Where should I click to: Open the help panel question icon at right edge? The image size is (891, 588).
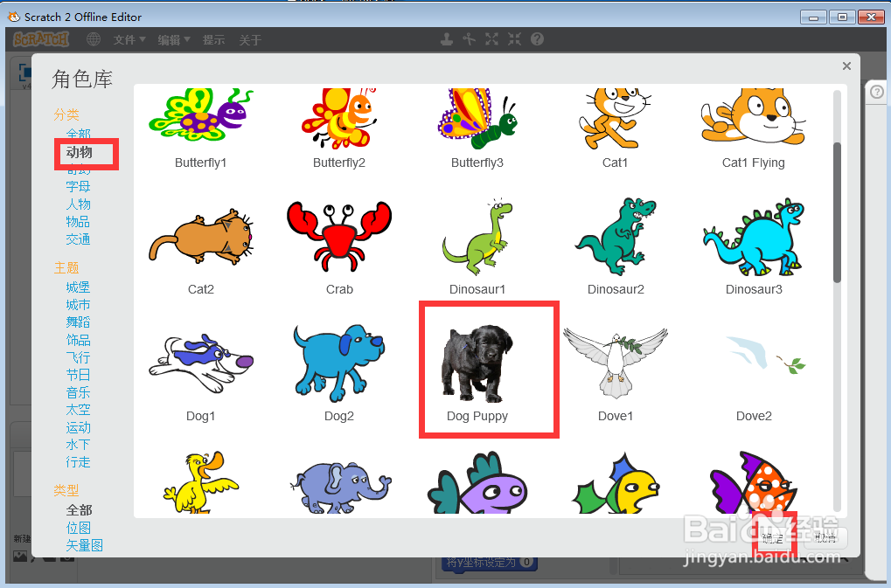point(877,92)
